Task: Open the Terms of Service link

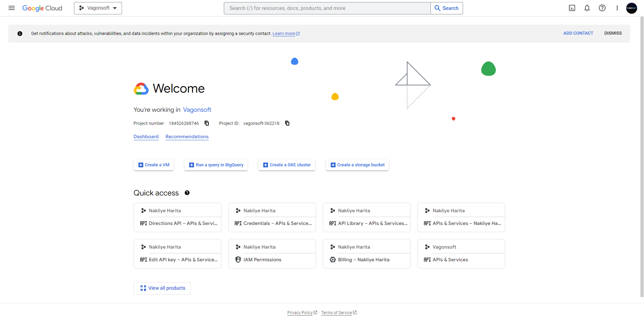Action: tap(337, 313)
